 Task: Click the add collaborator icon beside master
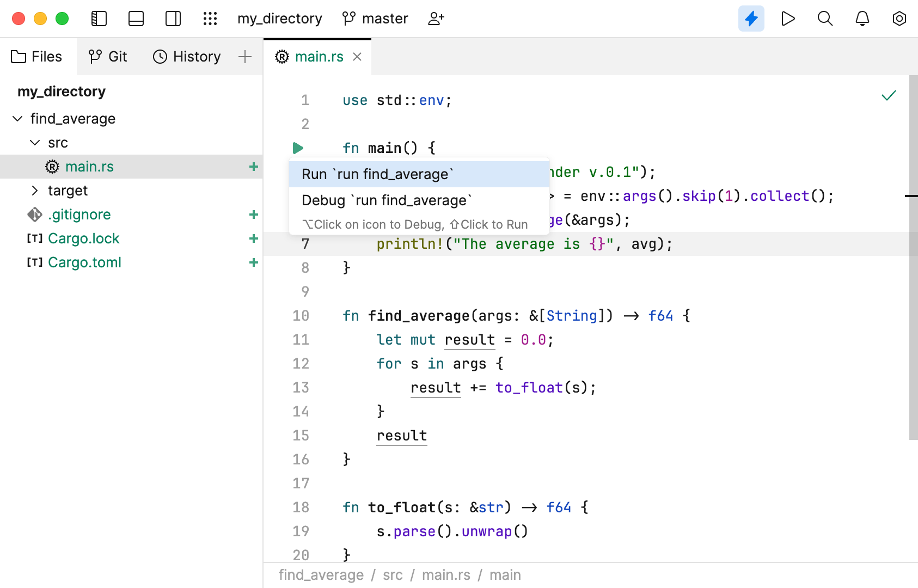435,18
